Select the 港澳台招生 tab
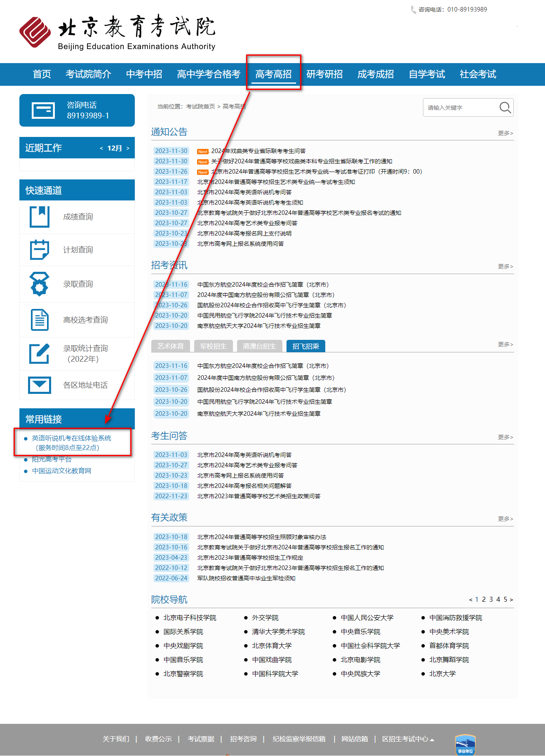This screenshot has height=756, width=545. [x=259, y=346]
